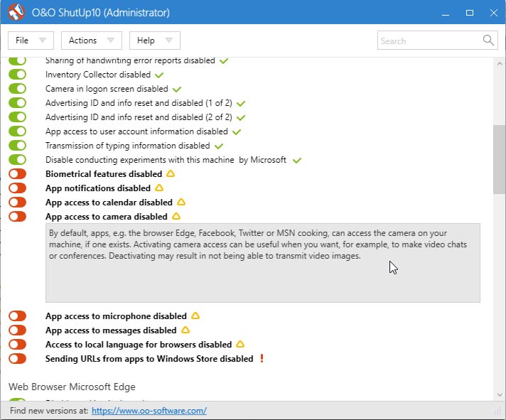Click red exclamation beside Sending URLs to Windows Store

(262, 358)
